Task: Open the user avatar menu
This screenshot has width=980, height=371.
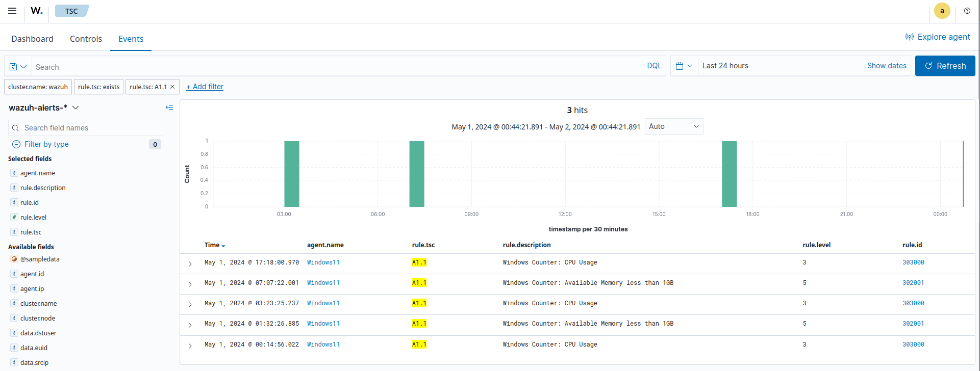Action: (x=942, y=11)
